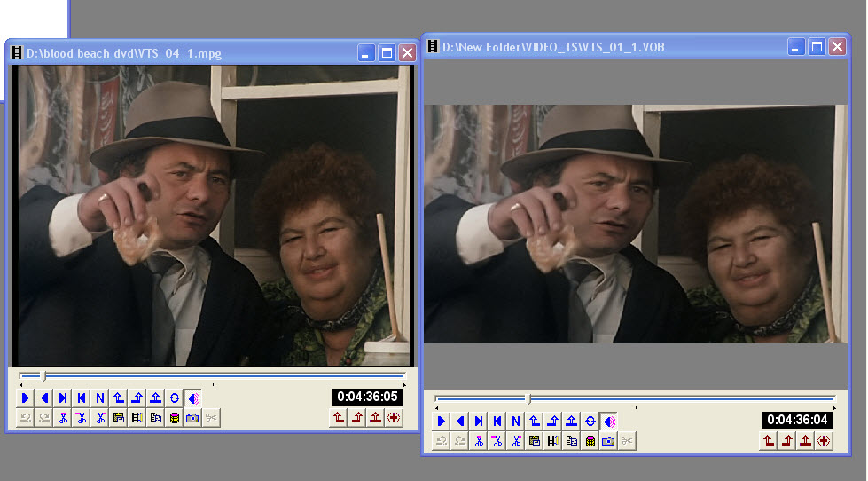
Task: Click the yellow barrel icon in VTS_01_1.VOB window
Action: click(x=590, y=441)
